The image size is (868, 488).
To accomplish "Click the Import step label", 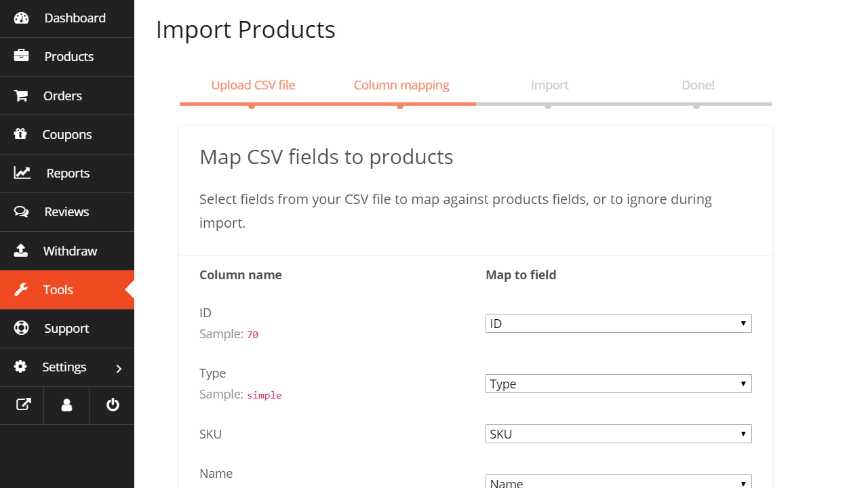I will [x=549, y=85].
